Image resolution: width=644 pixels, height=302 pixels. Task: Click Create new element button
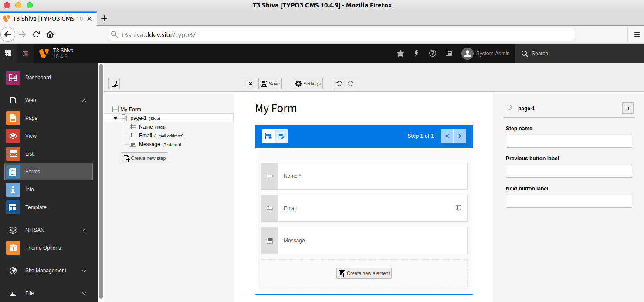[364, 273]
